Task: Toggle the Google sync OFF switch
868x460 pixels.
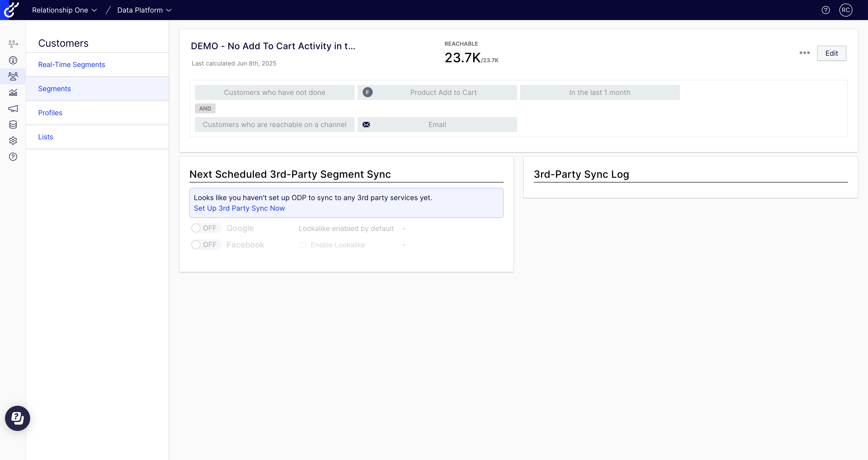Action: coord(205,228)
